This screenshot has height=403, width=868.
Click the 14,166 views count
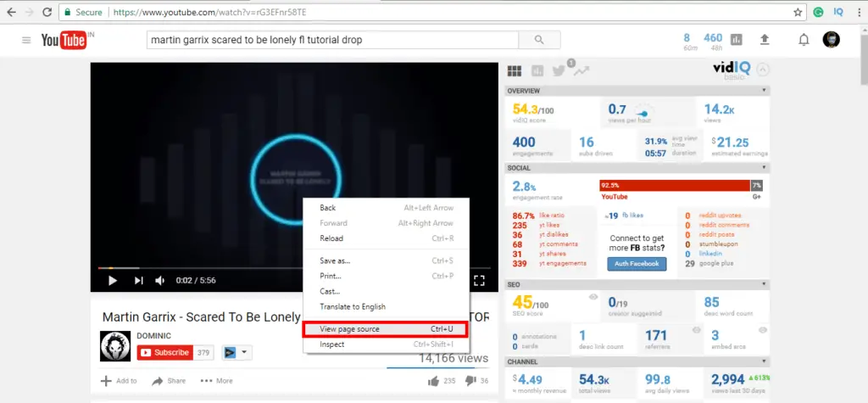click(x=453, y=358)
